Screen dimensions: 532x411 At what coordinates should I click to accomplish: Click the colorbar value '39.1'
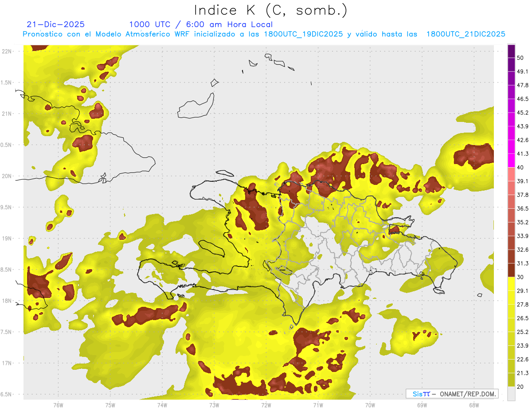point(523,181)
